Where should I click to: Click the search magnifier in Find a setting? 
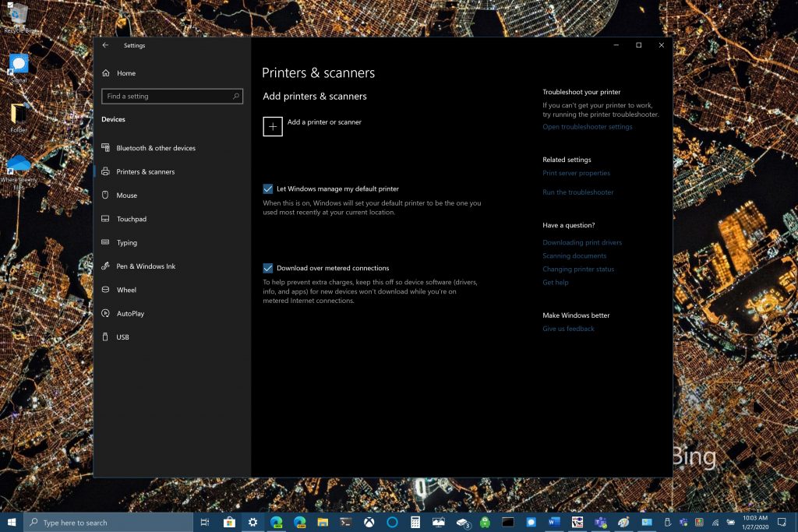[x=235, y=96]
